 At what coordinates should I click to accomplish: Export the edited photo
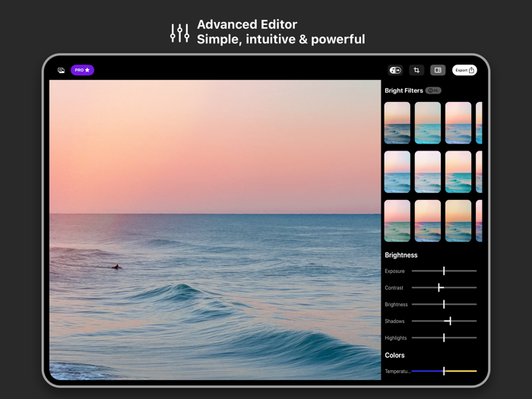(464, 70)
